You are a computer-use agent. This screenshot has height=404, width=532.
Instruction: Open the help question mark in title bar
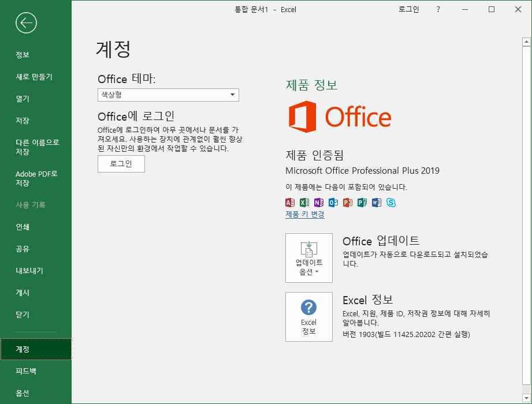click(x=438, y=9)
